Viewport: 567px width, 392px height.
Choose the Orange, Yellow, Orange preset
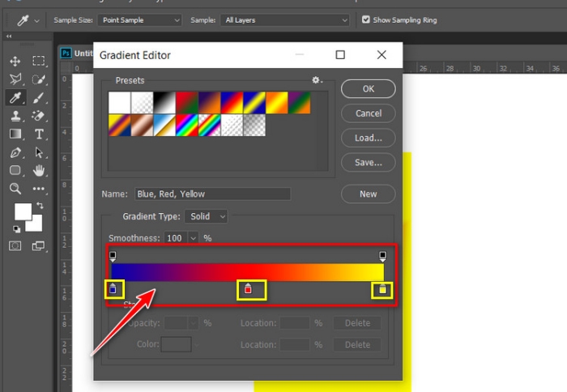277,103
